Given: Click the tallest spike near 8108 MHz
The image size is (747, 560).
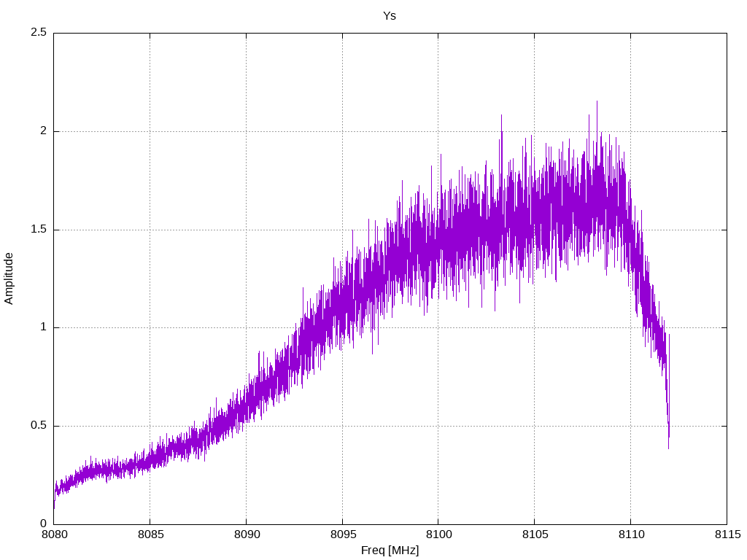Looking at the screenshot, I should click(597, 102).
